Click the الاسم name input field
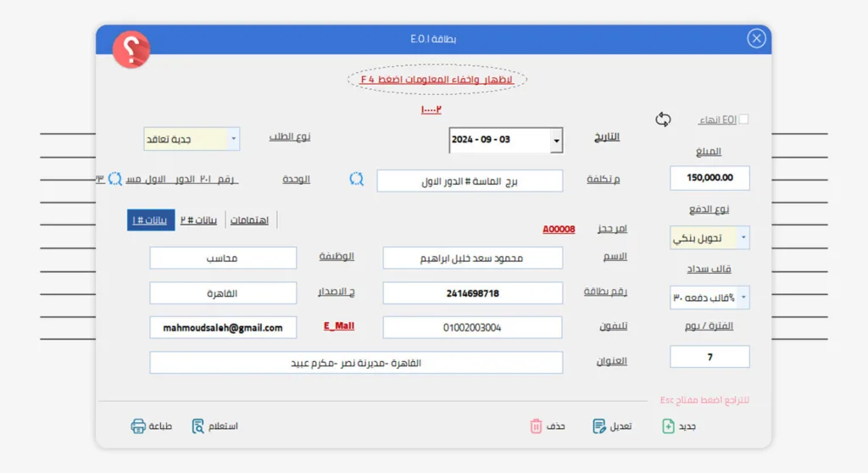 click(x=473, y=258)
